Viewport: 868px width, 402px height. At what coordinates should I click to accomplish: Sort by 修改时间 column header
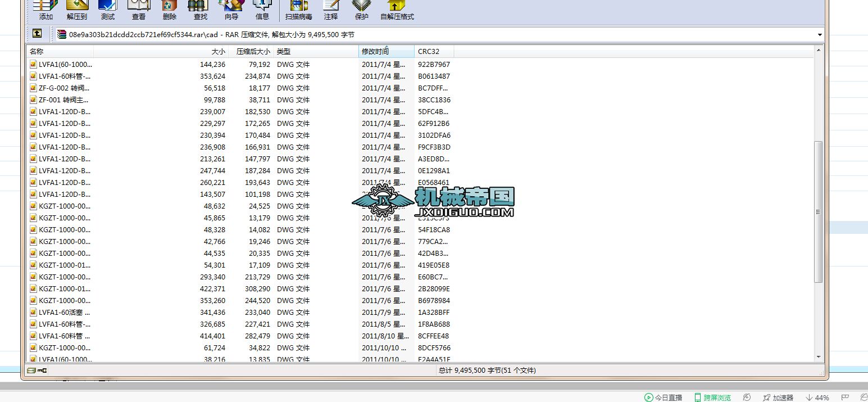coord(387,51)
